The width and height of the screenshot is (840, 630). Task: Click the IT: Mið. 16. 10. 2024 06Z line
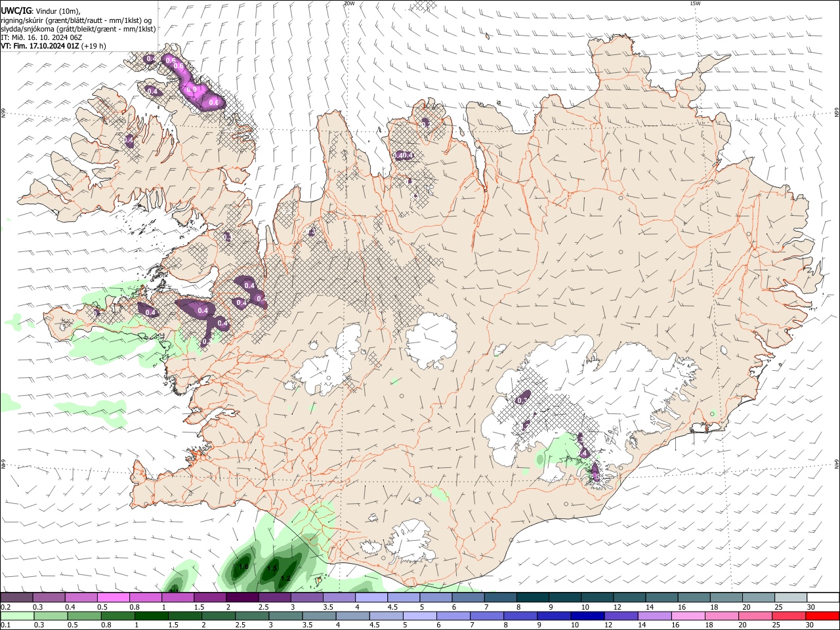41,37
